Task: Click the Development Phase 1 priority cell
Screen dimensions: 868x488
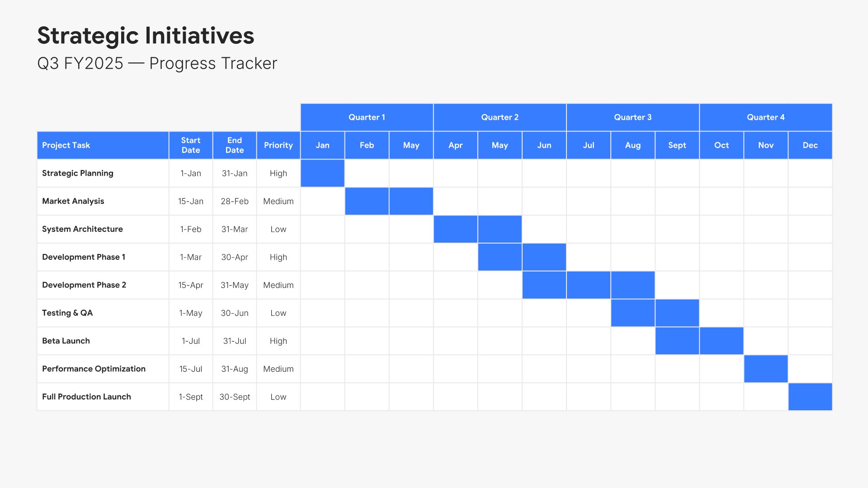Action: click(278, 257)
